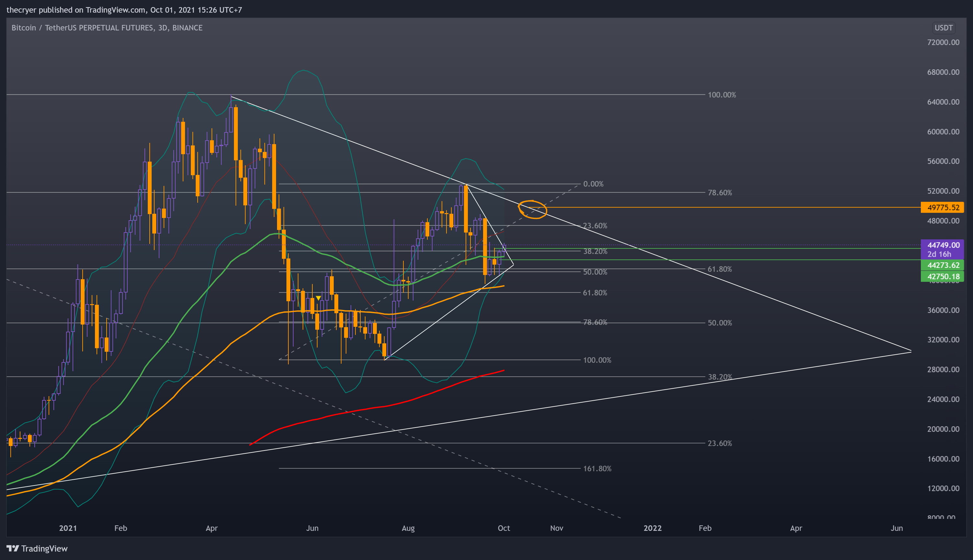Viewport: 973px width, 560px height.
Task: Select the green 42750.18 price tag
Action: (x=942, y=276)
